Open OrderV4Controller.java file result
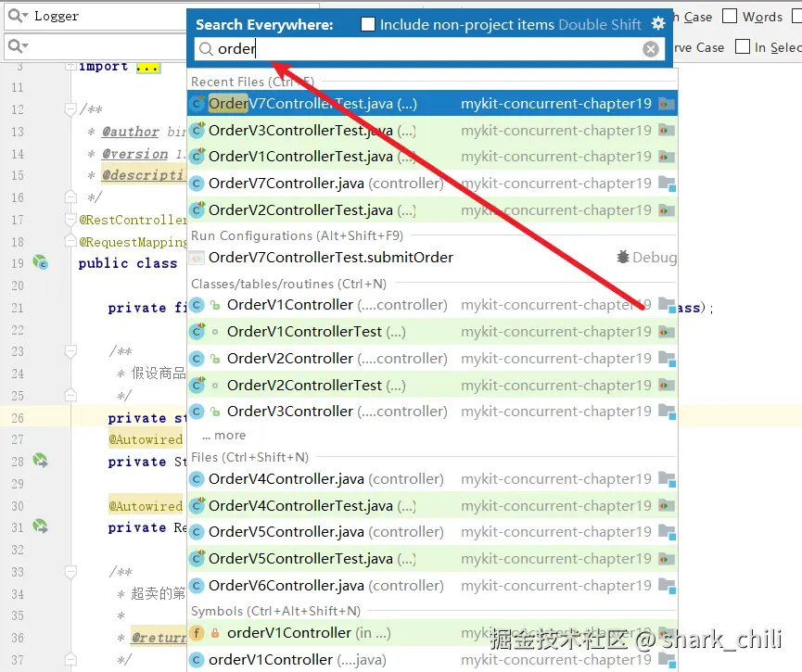Viewport: 802px width, 672px height. point(432,479)
